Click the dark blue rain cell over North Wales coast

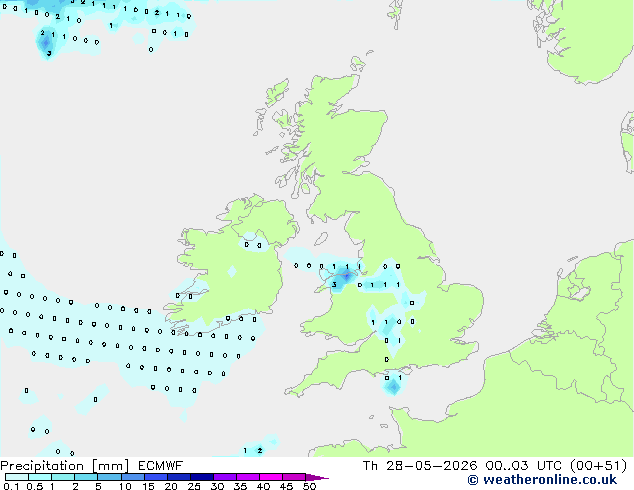347,276
